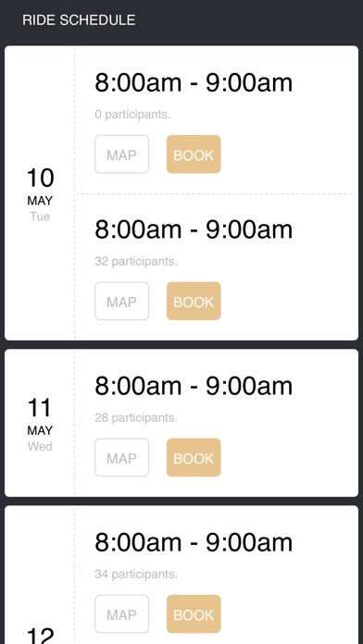Image resolution: width=363 pixels, height=644 pixels.
Task: Book the May 10 ride with 32 participants
Action: click(194, 301)
